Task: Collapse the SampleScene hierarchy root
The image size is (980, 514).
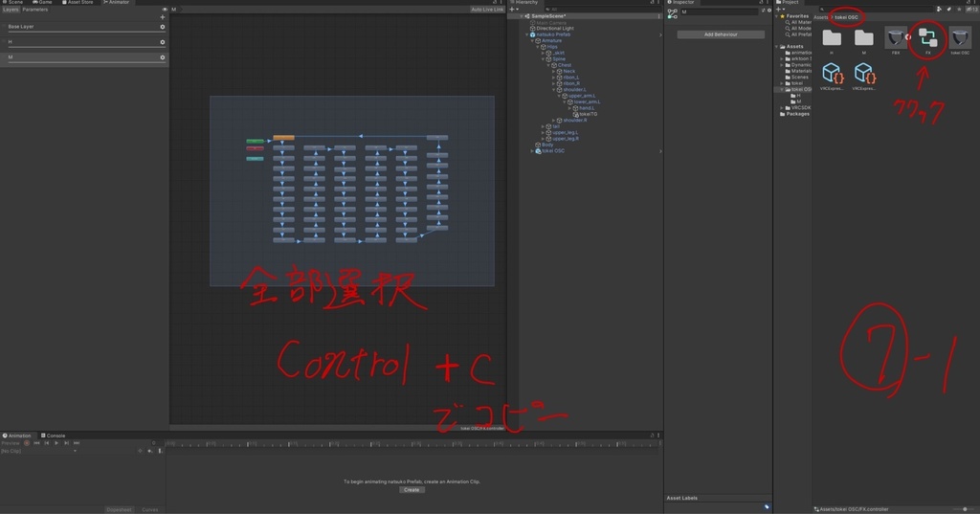Action: coord(522,16)
